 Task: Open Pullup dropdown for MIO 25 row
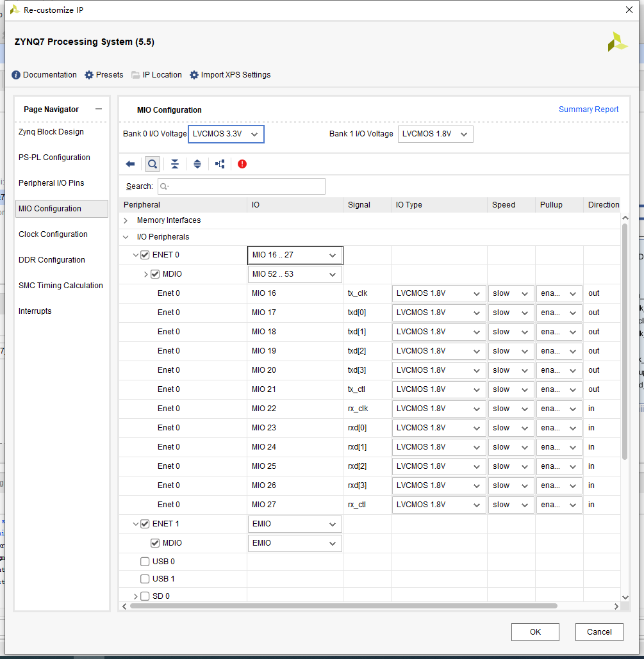[559, 466]
